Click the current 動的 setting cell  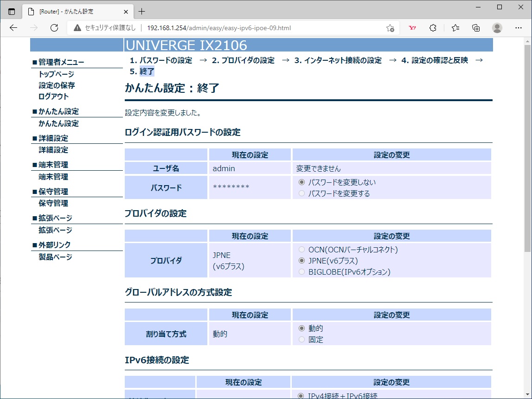[x=250, y=334]
